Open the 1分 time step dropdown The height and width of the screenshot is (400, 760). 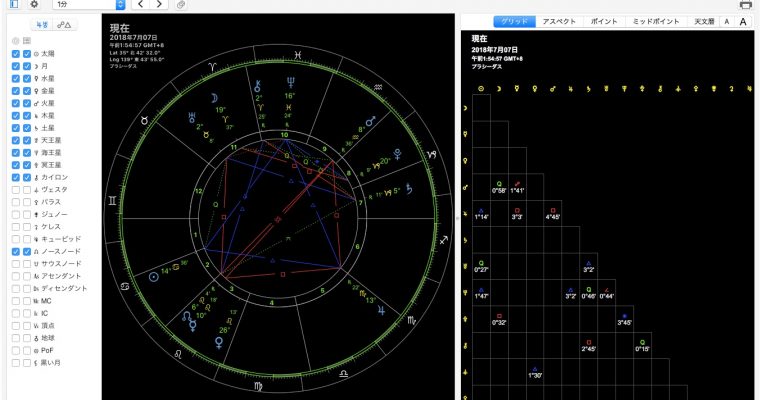pos(89,4)
